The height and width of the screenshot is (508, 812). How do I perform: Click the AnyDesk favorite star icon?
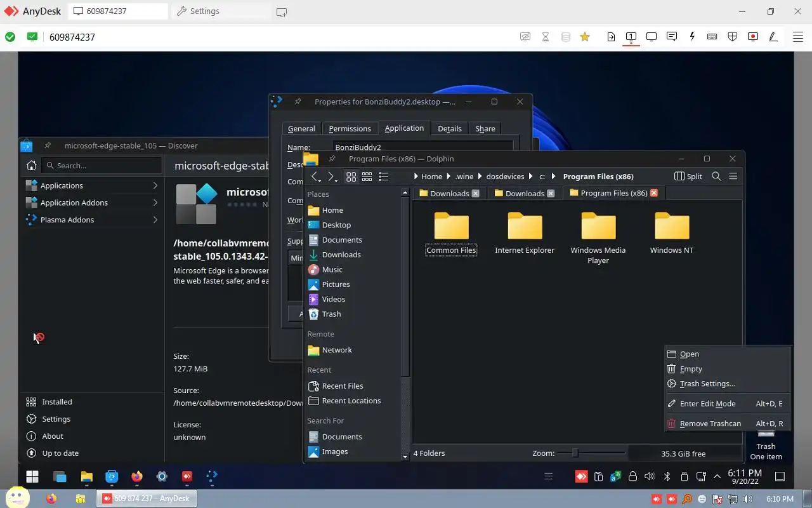pyautogui.click(x=585, y=37)
